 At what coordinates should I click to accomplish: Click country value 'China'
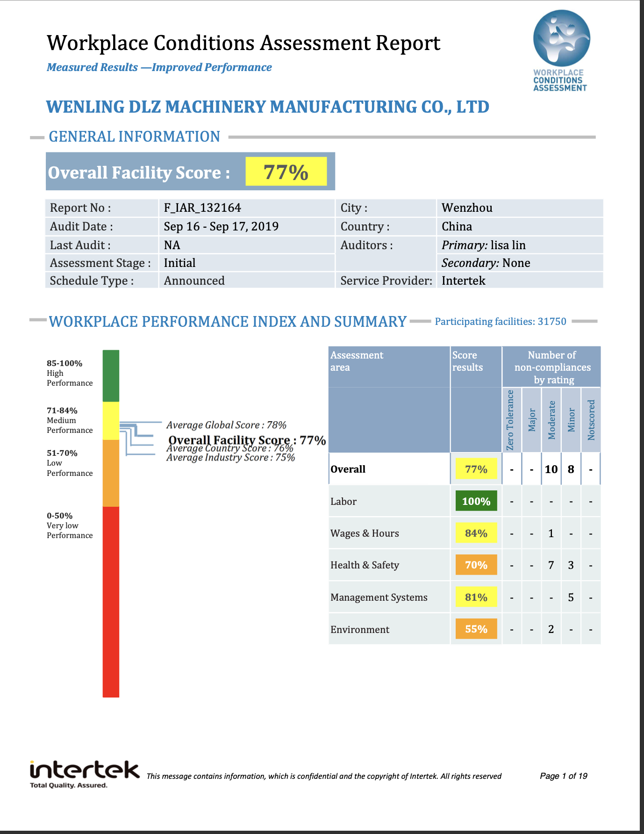pyautogui.click(x=457, y=226)
